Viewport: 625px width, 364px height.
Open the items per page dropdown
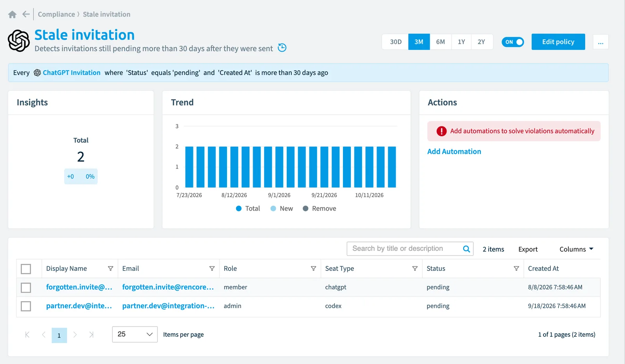(x=135, y=334)
